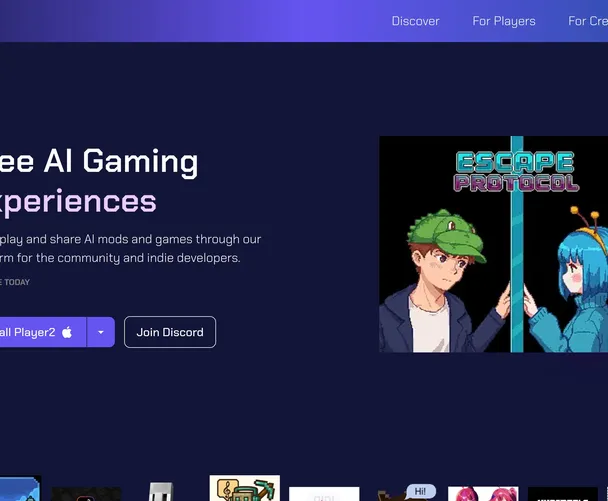Screen dimensions: 608x501
Task: Open the For Players nav item
Action: (x=504, y=21)
